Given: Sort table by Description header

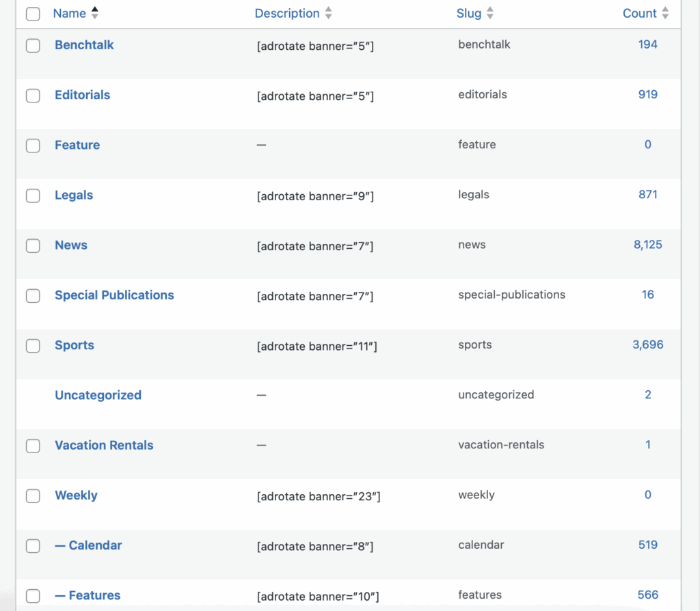Looking at the screenshot, I should (x=287, y=13).
